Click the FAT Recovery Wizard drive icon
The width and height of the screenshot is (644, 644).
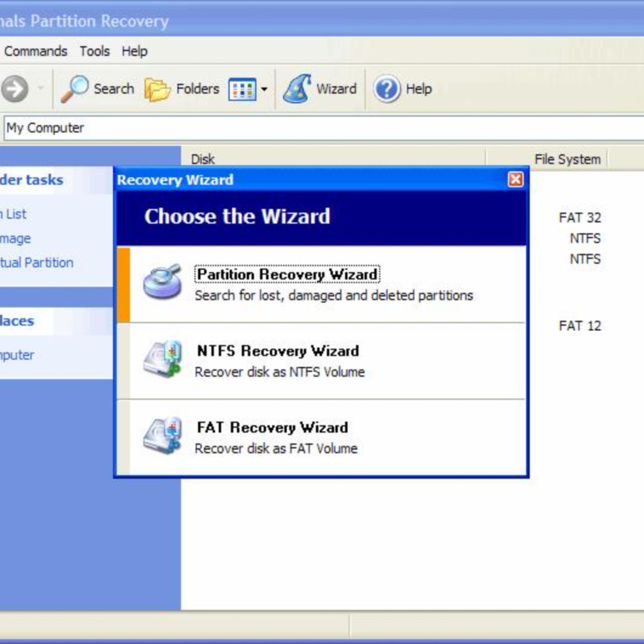point(162,436)
